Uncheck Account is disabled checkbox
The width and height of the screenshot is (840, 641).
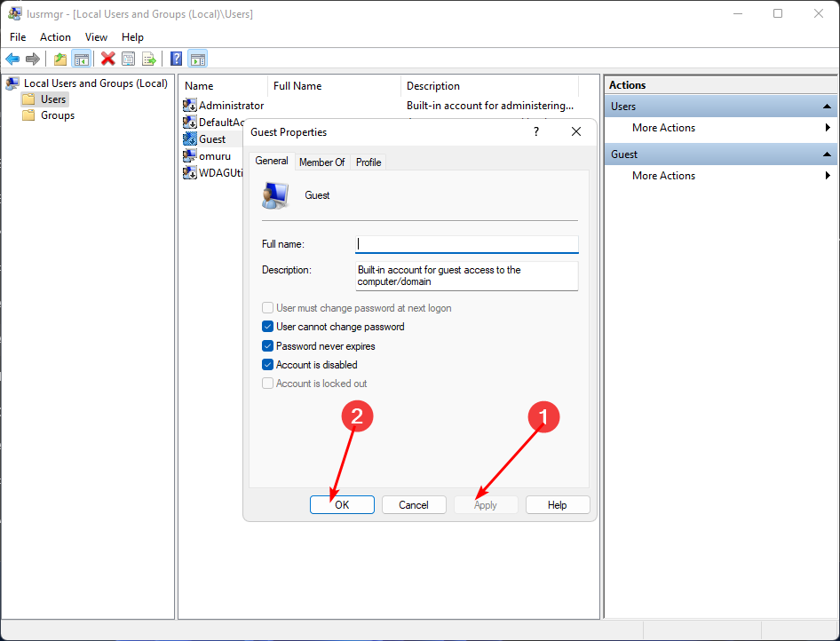coord(268,365)
